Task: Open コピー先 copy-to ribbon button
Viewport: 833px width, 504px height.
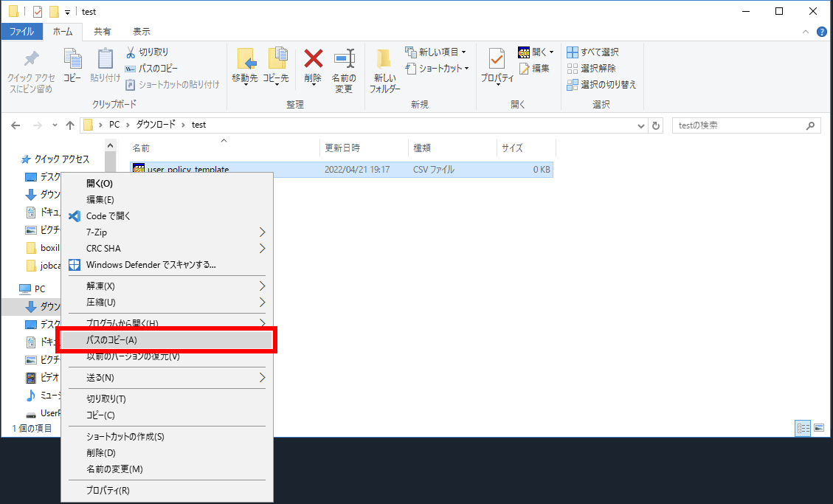Action: coord(276,67)
